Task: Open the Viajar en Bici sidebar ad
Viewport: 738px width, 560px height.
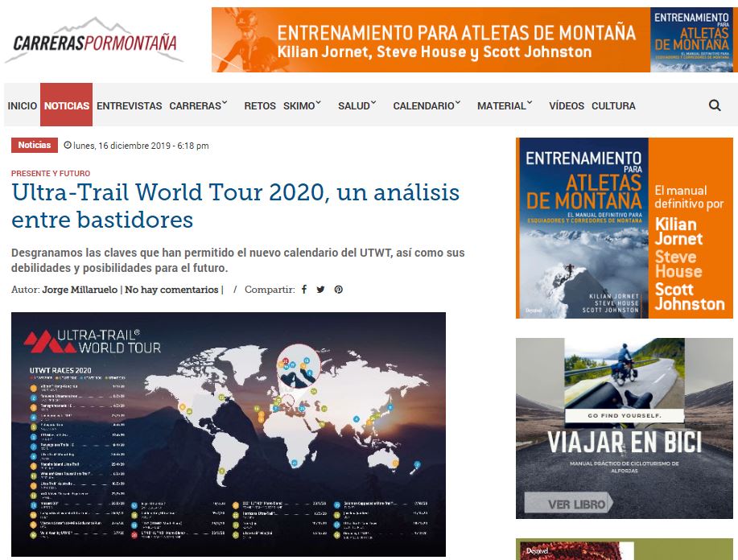Action: [x=624, y=428]
